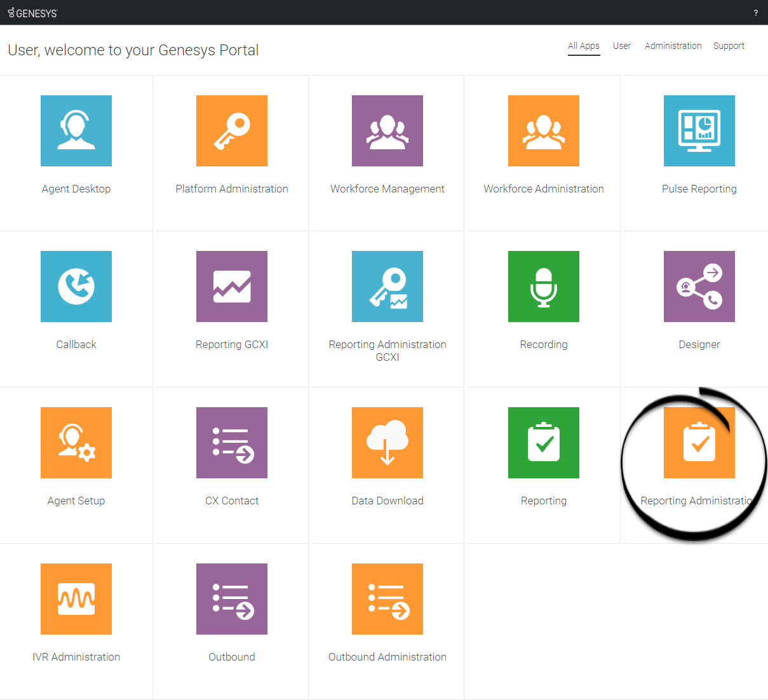
Task: Open the green Reporting clipboard icon
Action: pos(544,443)
